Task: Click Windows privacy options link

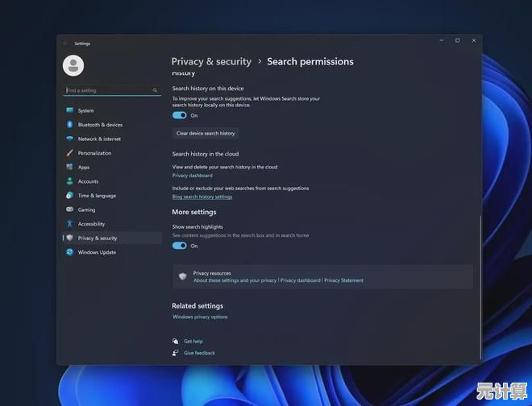Action: [200, 317]
